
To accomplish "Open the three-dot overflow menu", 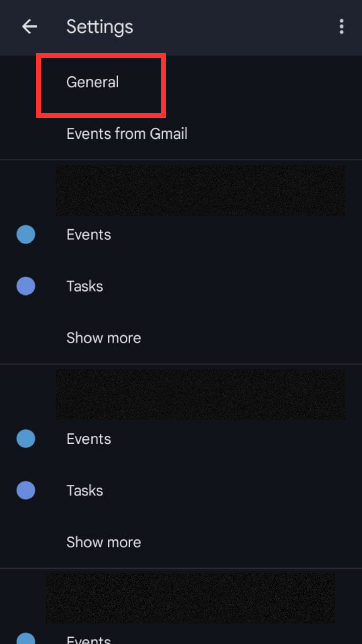I will 341,27.
